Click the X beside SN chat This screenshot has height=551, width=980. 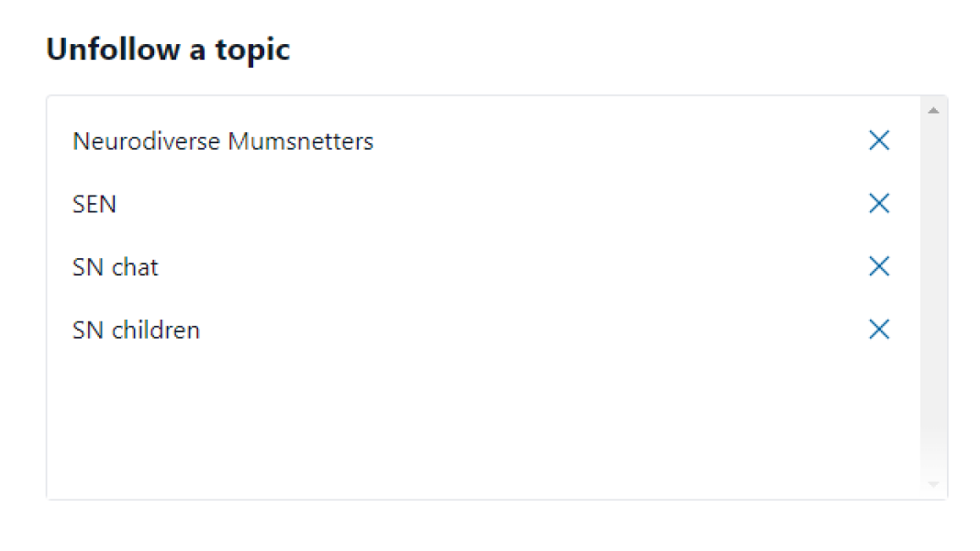point(878,266)
